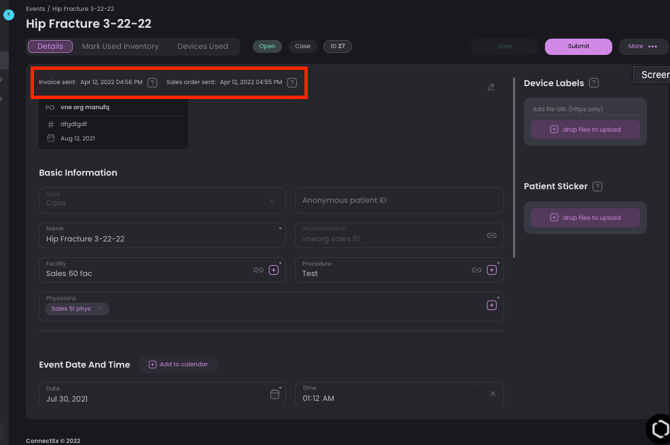
Task: Click the Anonymous patient ID field
Action: [x=399, y=200]
